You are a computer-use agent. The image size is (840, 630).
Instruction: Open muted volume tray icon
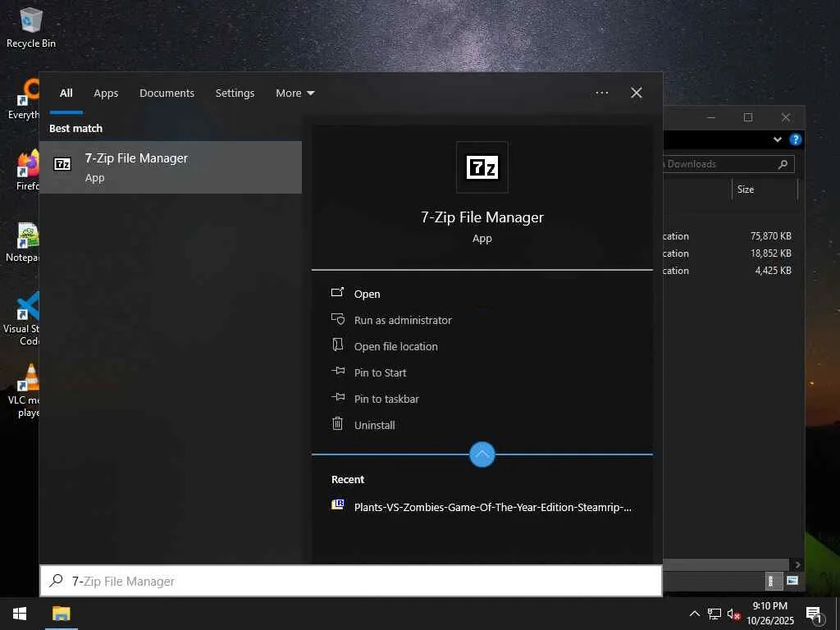733,614
